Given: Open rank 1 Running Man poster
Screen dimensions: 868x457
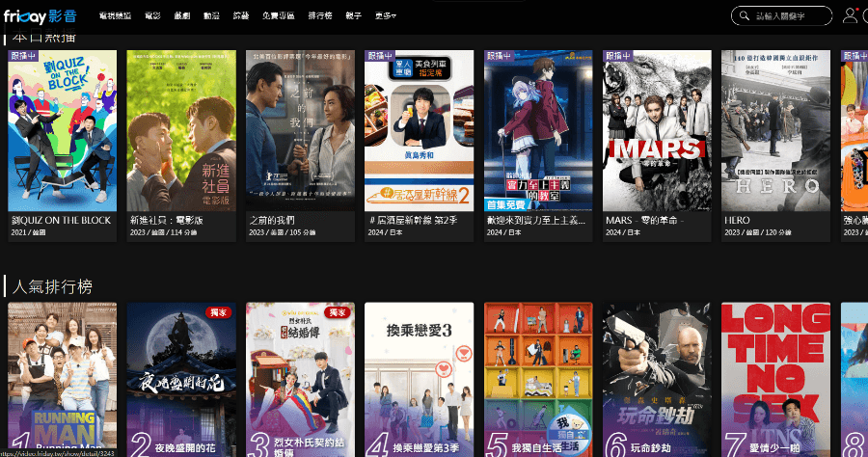Looking at the screenshot, I should pos(63,380).
